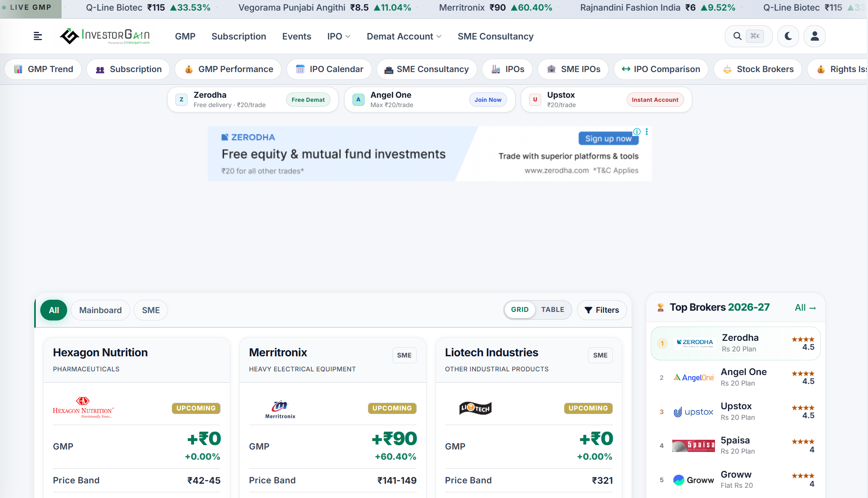Open the GMP nav menu item

coord(185,36)
